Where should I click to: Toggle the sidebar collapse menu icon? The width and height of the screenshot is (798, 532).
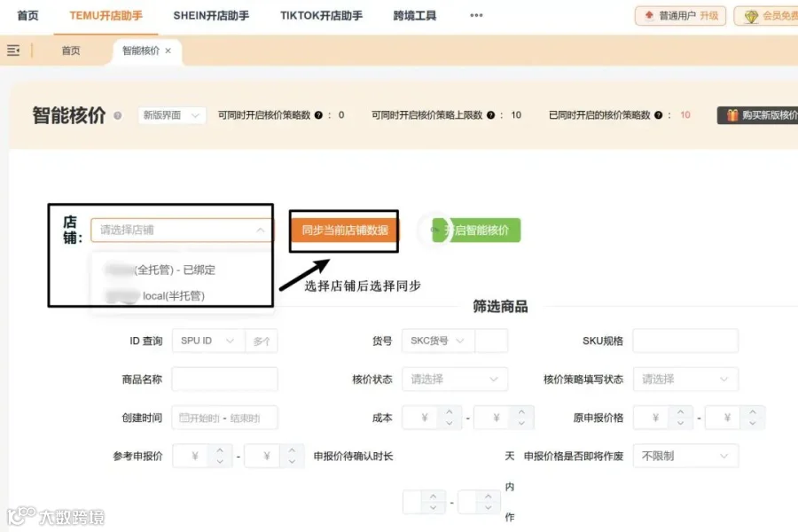pyautogui.click(x=13, y=51)
